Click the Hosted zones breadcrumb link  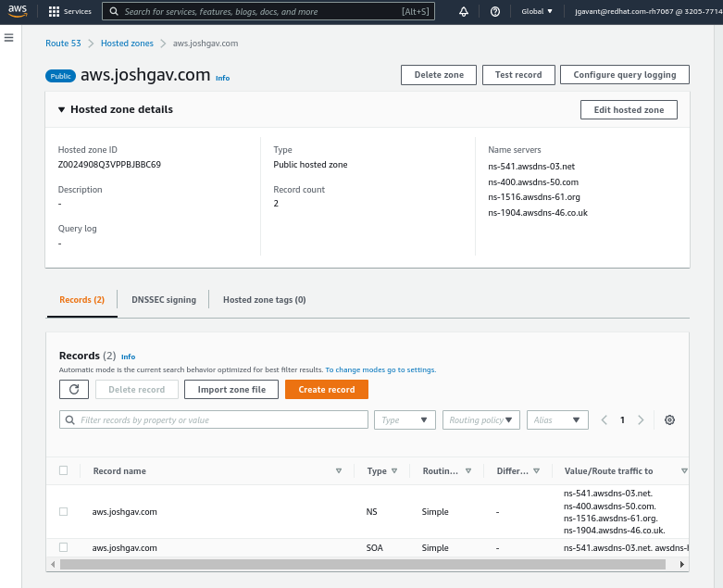tap(127, 44)
